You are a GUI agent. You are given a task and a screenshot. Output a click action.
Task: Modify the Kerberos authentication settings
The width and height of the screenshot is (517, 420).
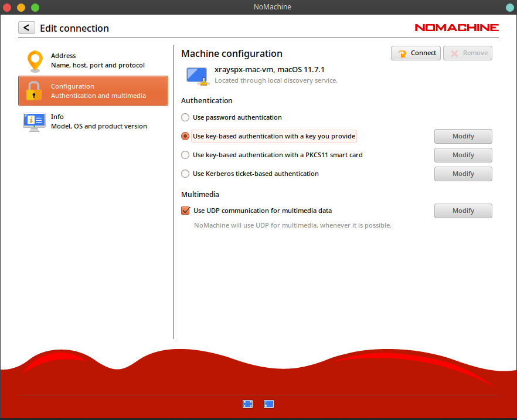(463, 174)
